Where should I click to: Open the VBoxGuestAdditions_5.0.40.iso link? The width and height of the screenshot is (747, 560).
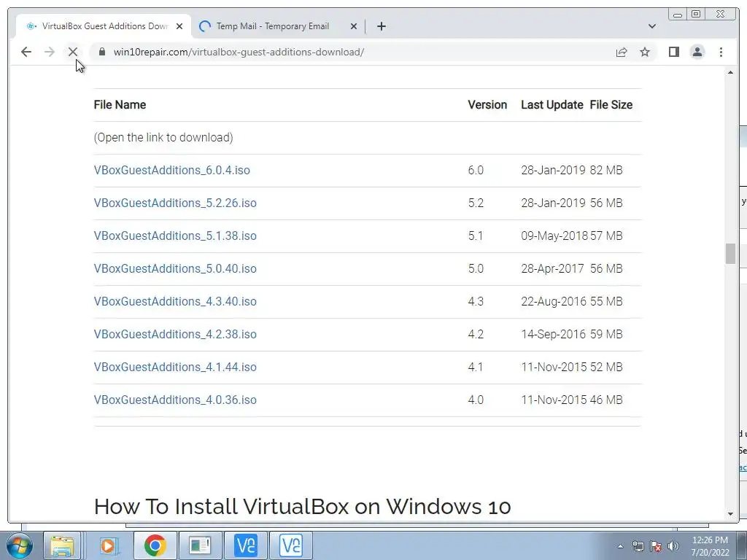[175, 268]
